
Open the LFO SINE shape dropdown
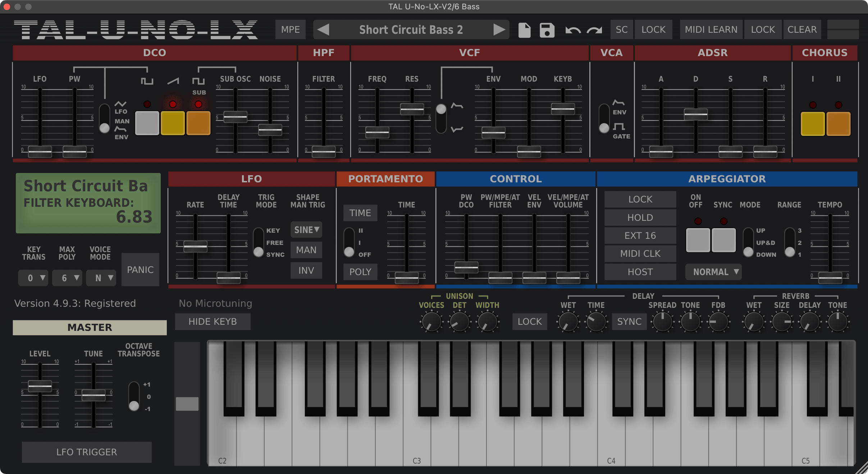[306, 230]
